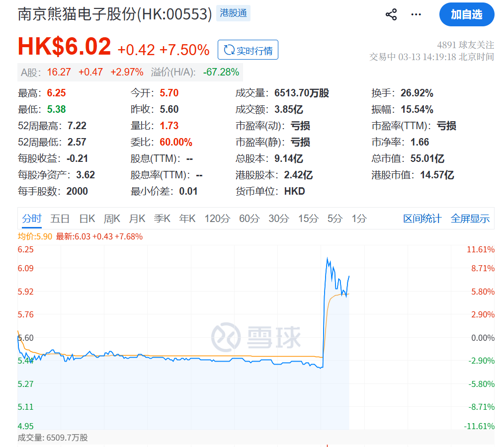
Task: Select the 季K chart tab
Action: pos(162,219)
